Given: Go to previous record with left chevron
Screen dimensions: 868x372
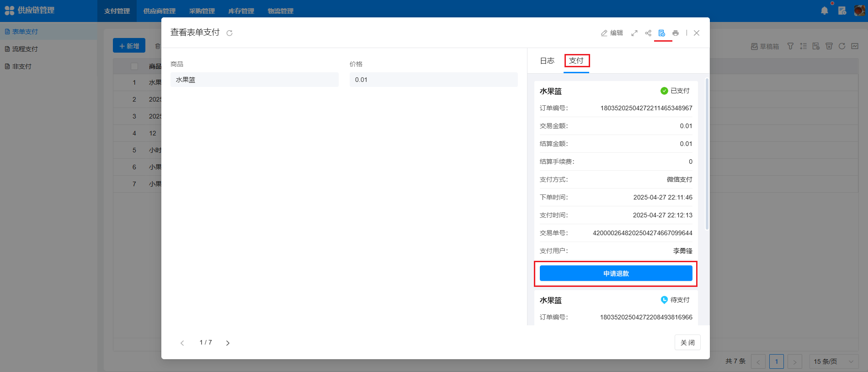Looking at the screenshot, I should pos(182,343).
